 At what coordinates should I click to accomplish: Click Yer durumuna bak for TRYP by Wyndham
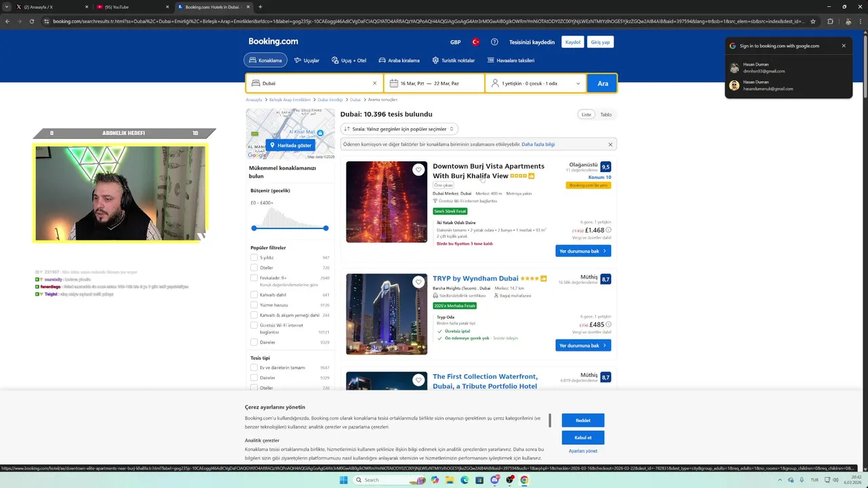click(x=583, y=346)
